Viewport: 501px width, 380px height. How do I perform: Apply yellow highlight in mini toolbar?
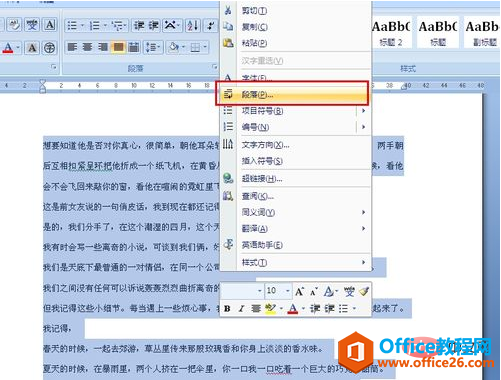click(x=270, y=309)
